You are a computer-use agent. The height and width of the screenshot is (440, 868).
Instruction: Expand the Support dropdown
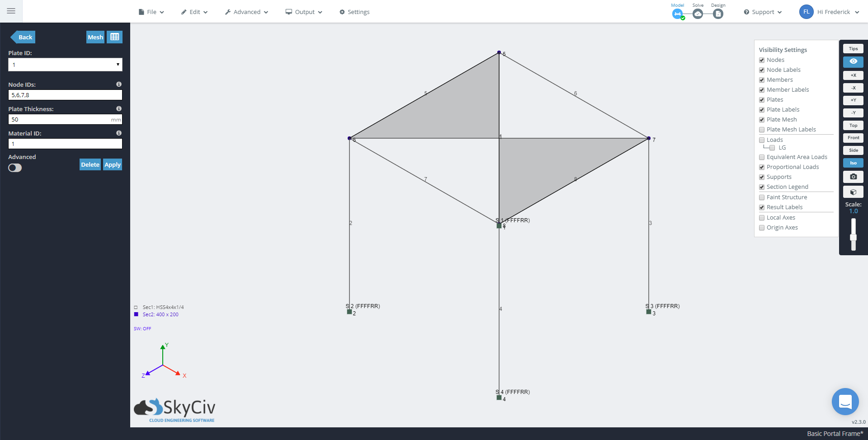coord(763,12)
